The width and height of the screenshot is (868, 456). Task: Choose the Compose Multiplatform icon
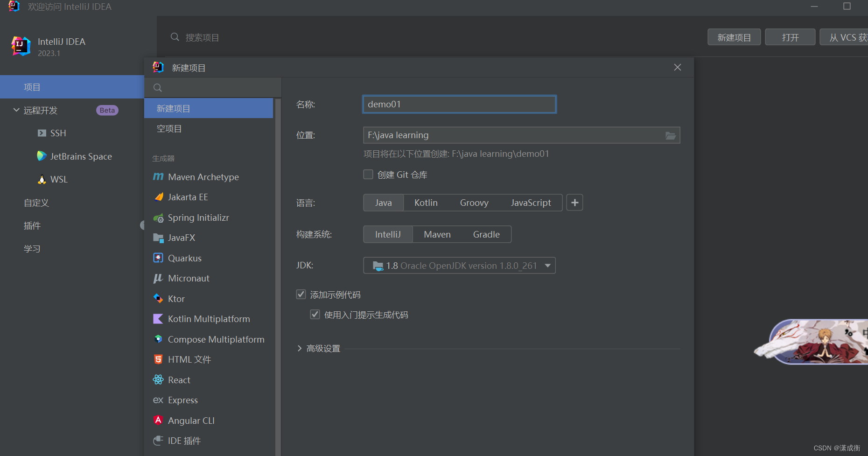coord(159,339)
